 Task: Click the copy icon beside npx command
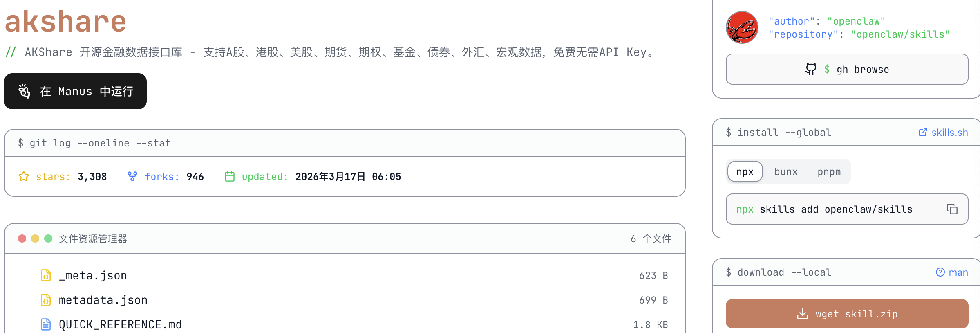[952, 209]
